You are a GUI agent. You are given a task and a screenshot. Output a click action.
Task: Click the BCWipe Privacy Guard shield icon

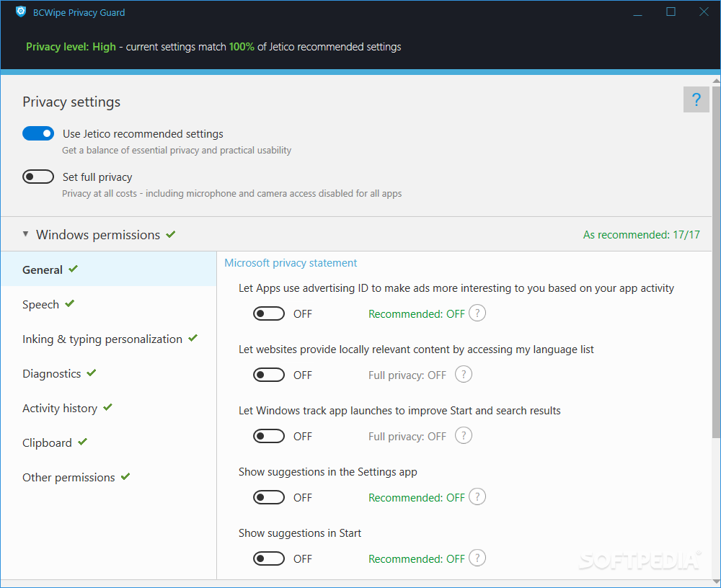pos(21,12)
